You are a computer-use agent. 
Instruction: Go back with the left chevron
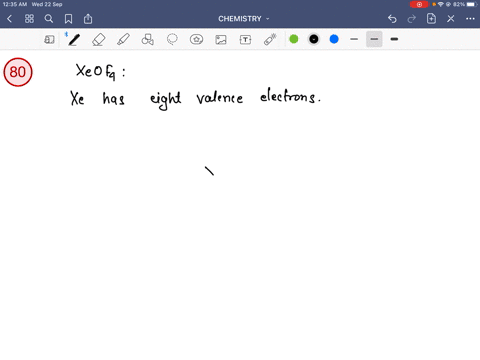(x=9, y=19)
